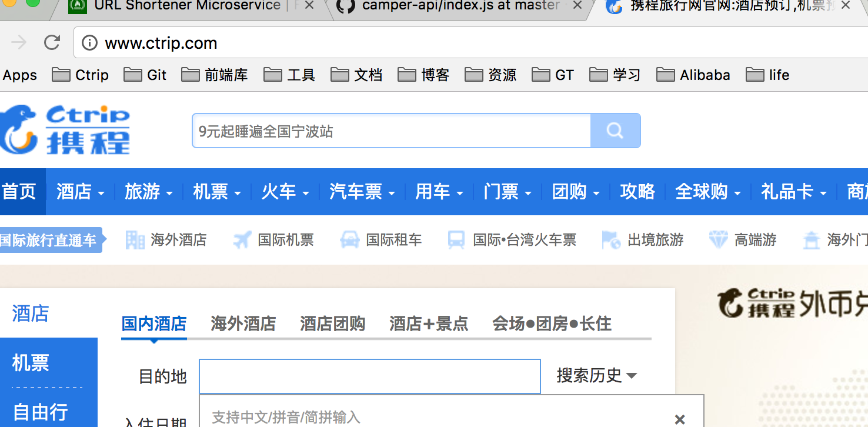The image size is (868, 427).
Task: Click the Apps bookmarks shortcut
Action: [x=19, y=75]
